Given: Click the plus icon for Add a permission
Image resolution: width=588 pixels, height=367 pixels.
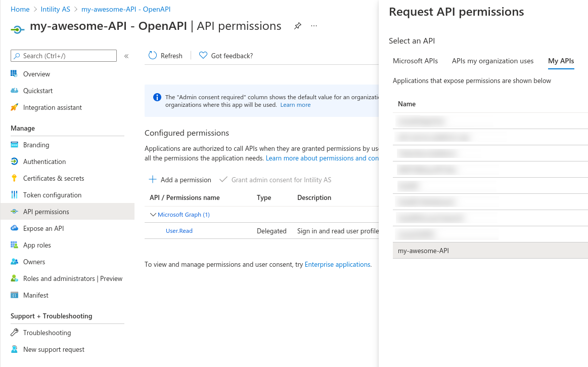Looking at the screenshot, I should tap(153, 179).
